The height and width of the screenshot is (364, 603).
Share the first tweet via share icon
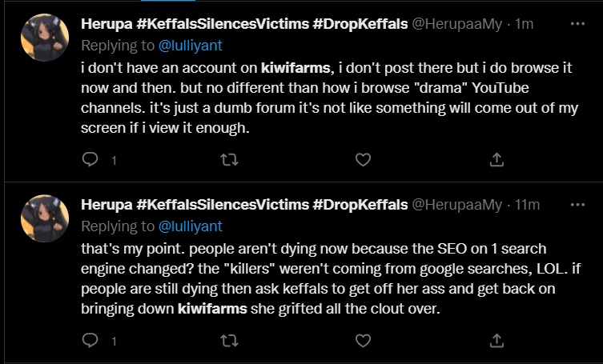(x=496, y=160)
